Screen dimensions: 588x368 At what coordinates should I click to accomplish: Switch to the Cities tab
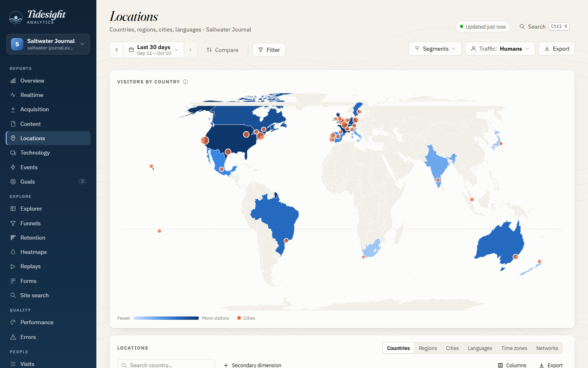pyautogui.click(x=452, y=348)
